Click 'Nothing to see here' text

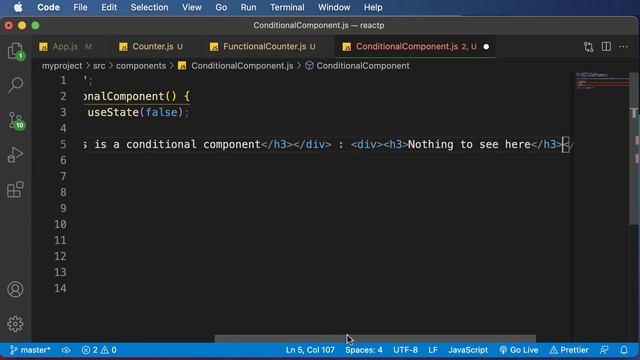coord(469,144)
